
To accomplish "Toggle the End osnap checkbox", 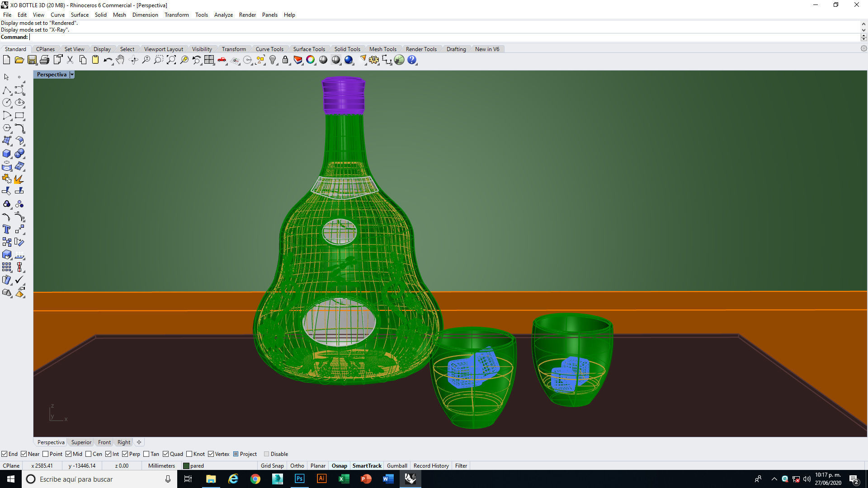I will pyautogui.click(x=4, y=454).
